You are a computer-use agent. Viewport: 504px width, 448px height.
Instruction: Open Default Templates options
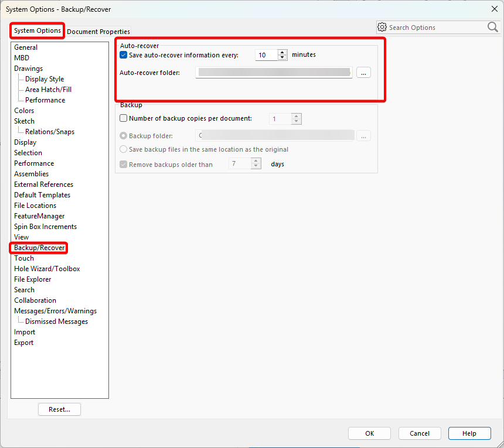pyautogui.click(x=42, y=195)
